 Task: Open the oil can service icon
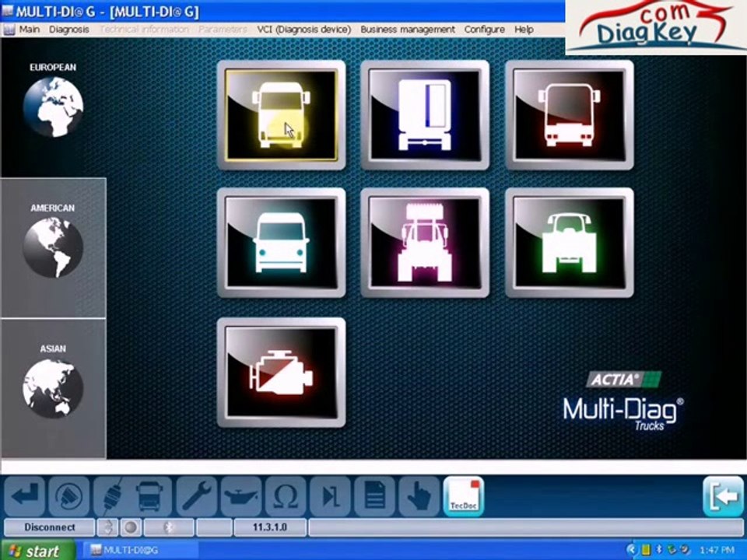[240, 497]
